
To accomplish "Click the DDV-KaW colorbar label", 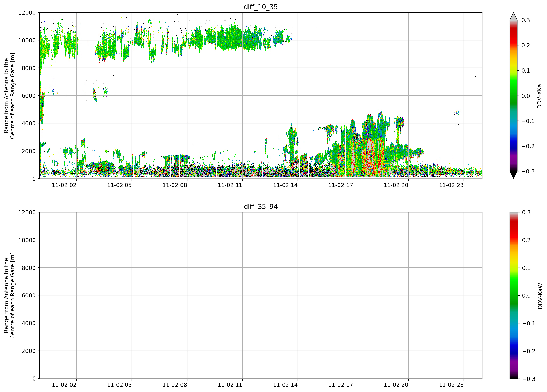I will (540, 296).
